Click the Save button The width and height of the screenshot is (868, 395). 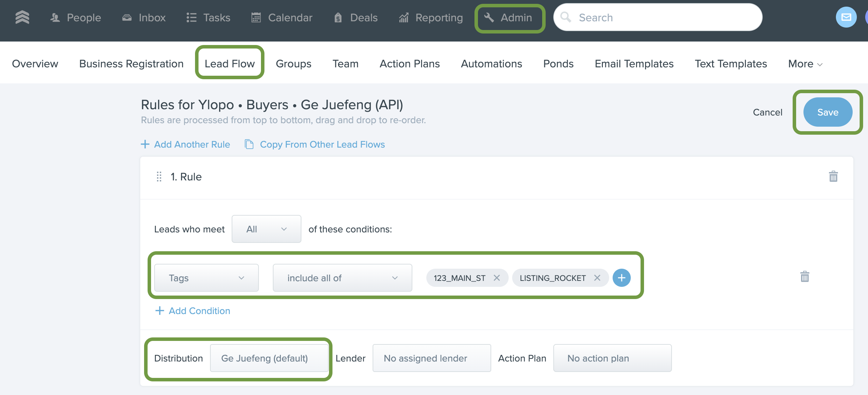(x=828, y=112)
